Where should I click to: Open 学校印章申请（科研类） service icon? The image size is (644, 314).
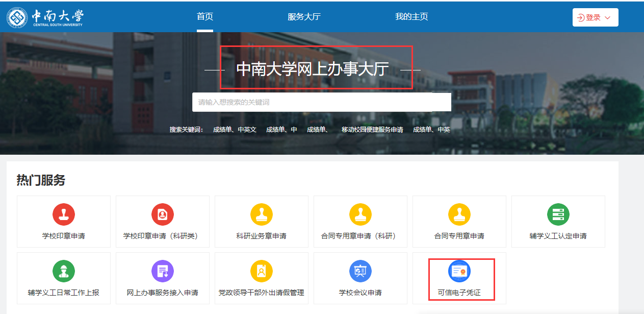(163, 214)
